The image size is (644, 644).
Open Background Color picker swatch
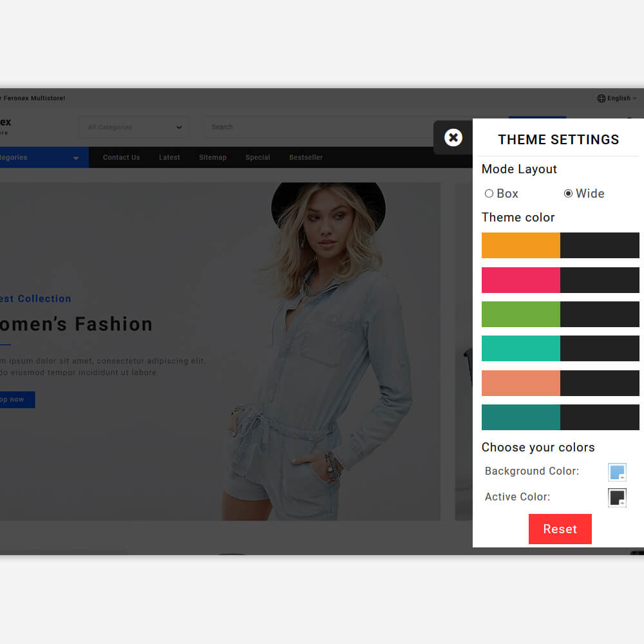617,472
